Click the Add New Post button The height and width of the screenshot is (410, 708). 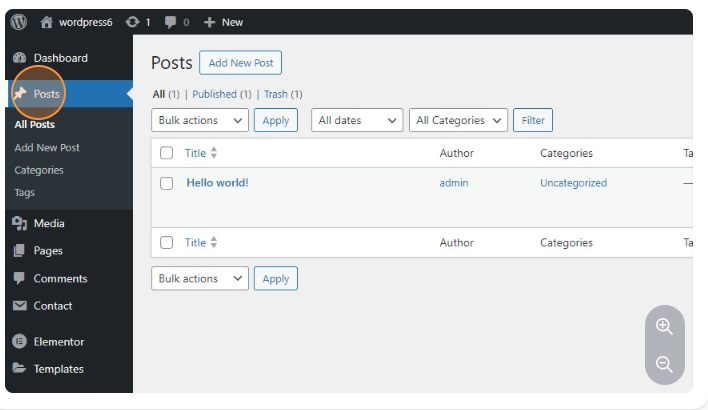[240, 63]
